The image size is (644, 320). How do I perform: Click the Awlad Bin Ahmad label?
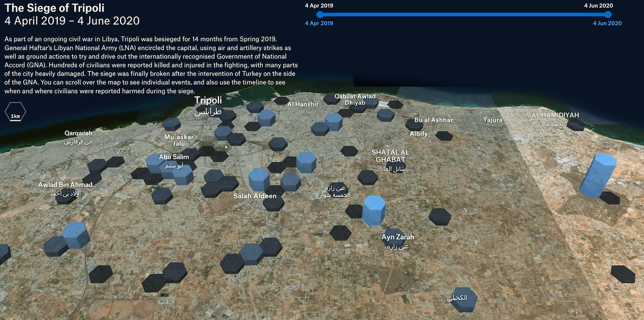click(65, 185)
